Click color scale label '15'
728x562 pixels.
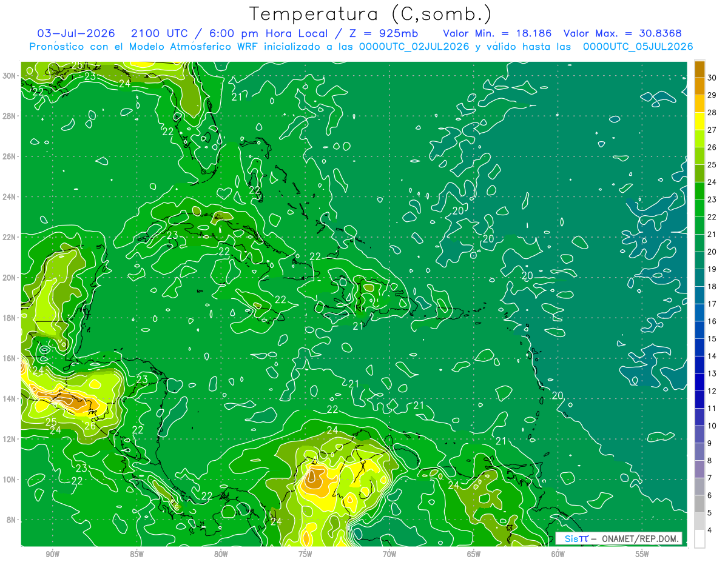pyautogui.click(x=712, y=338)
